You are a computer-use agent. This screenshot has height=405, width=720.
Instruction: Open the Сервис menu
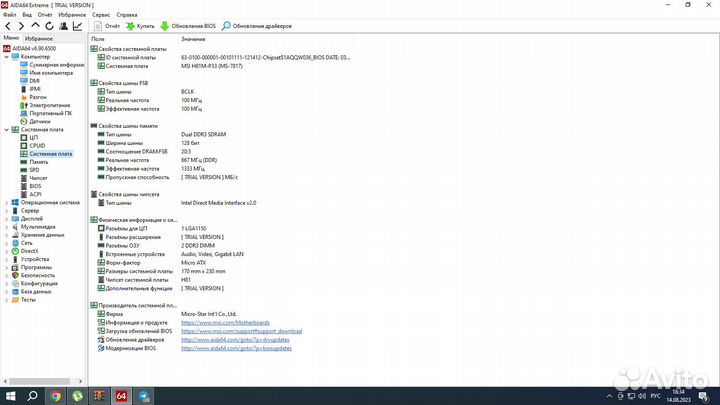pyautogui.click(x=101, y=15)
